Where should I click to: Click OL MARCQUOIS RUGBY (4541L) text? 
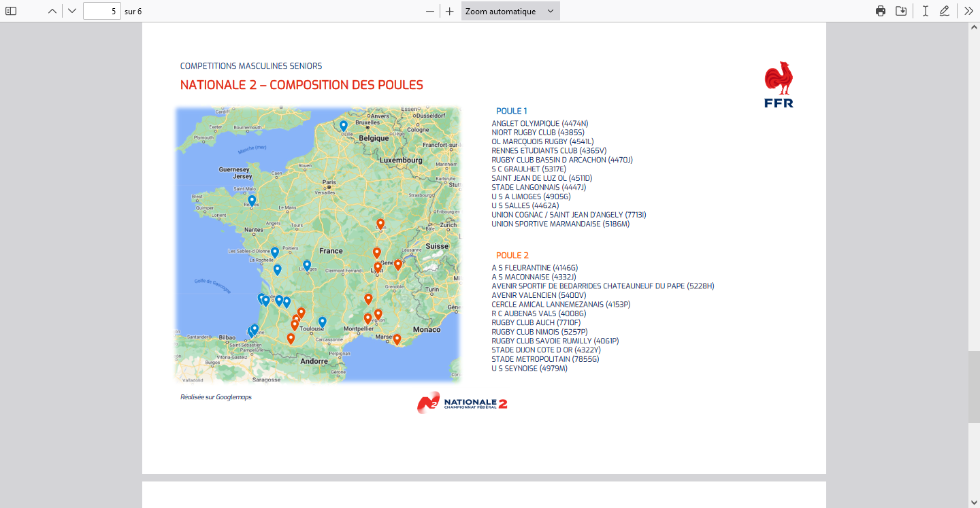(542, 141)
